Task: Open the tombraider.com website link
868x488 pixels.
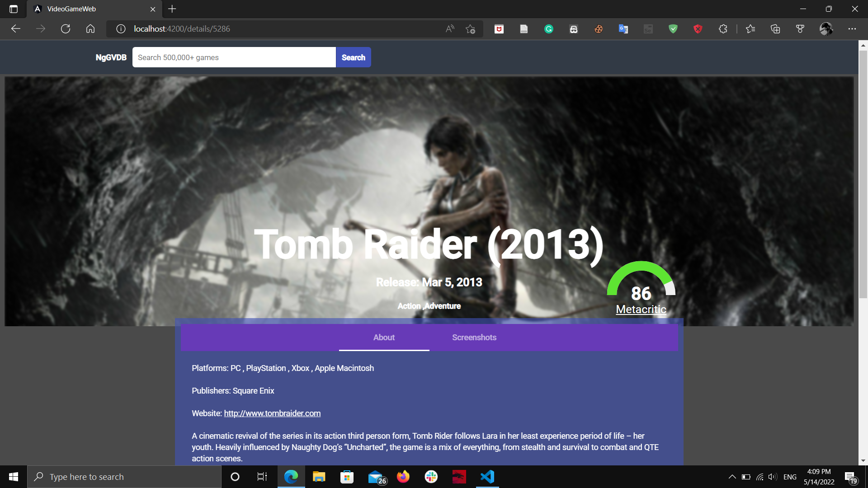Action: (x=272, y=413)
